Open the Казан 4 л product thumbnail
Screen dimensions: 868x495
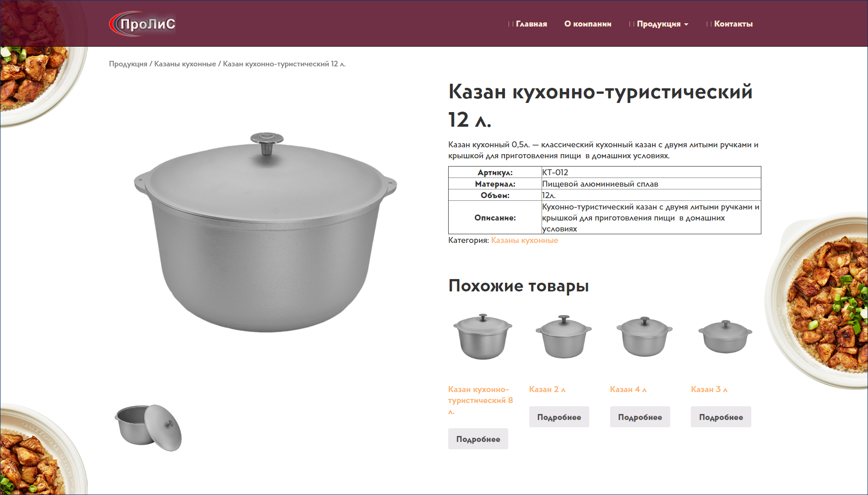point(645,337)
